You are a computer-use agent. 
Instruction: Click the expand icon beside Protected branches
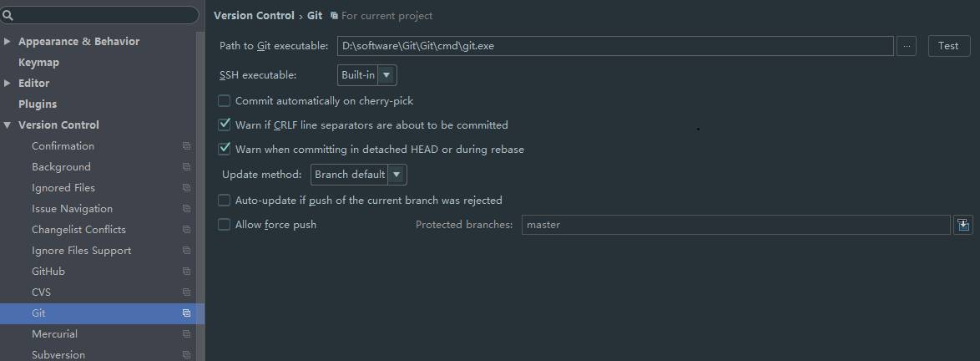pyautogui.click(x=963, y=225)
